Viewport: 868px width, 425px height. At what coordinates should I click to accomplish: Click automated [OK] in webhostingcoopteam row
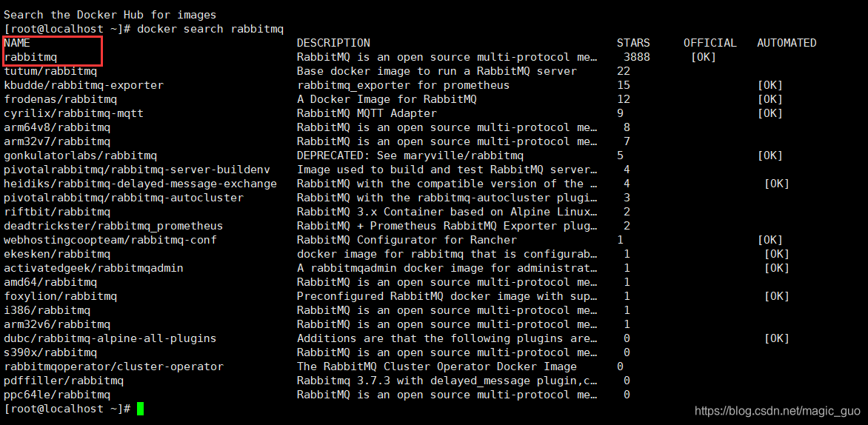pos(769,240)
